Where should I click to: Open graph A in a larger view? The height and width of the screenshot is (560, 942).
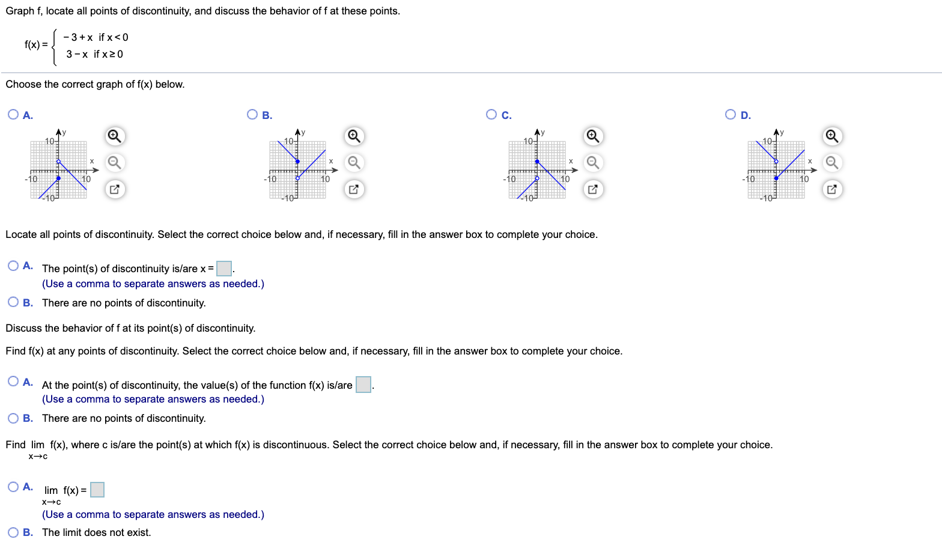pos(114,189)
